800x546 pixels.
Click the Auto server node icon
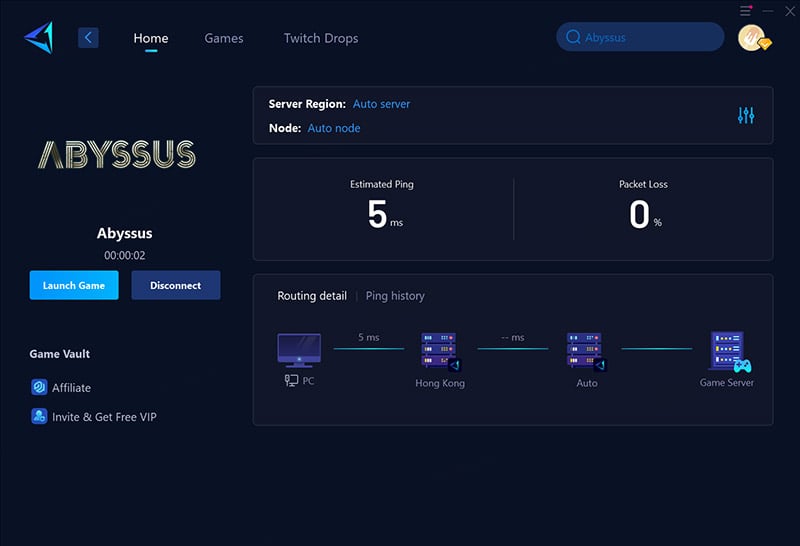pyautogui.click(x=586, y=351)
